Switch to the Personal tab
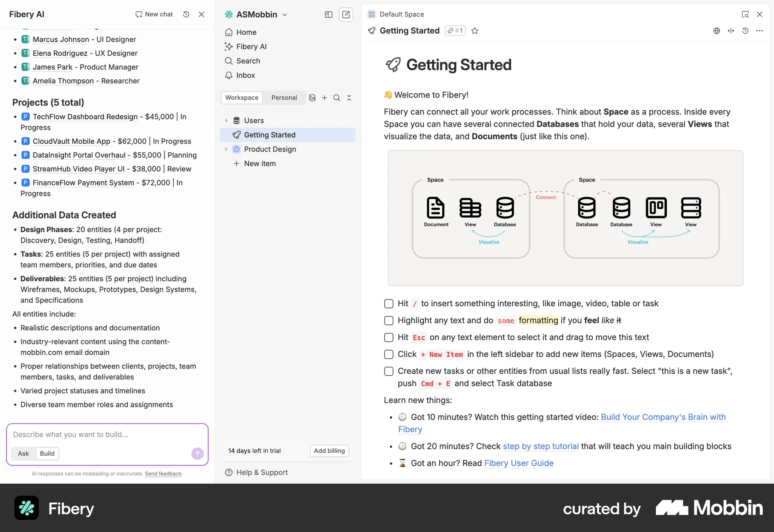774x532 pixels. coord(284,98)
